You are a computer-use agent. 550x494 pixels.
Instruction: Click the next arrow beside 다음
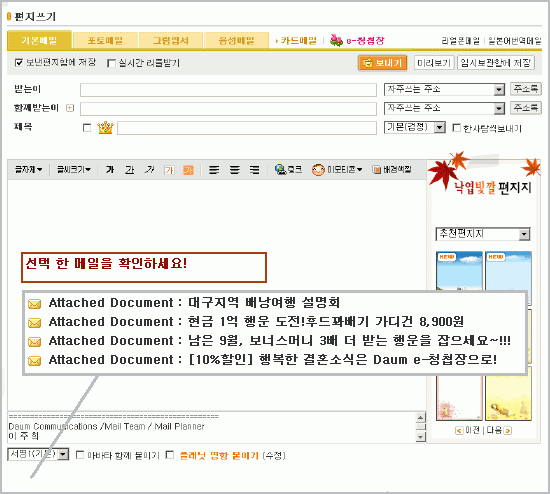click(508, 430)
